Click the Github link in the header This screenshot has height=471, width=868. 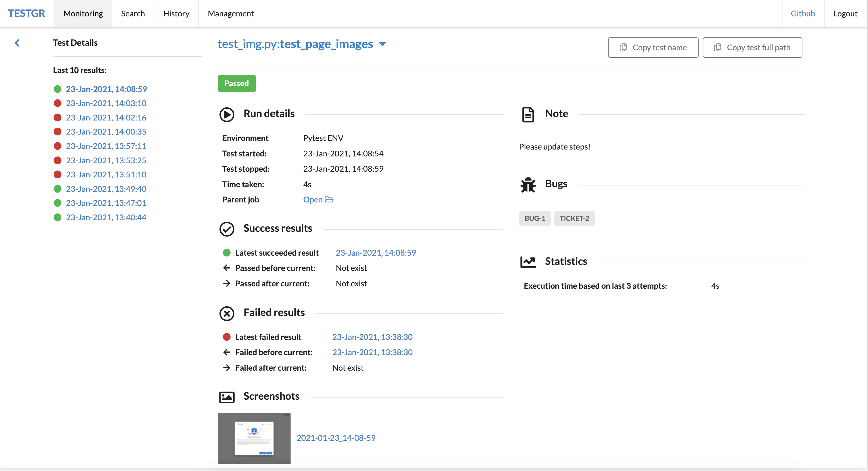tap(803, 14)
